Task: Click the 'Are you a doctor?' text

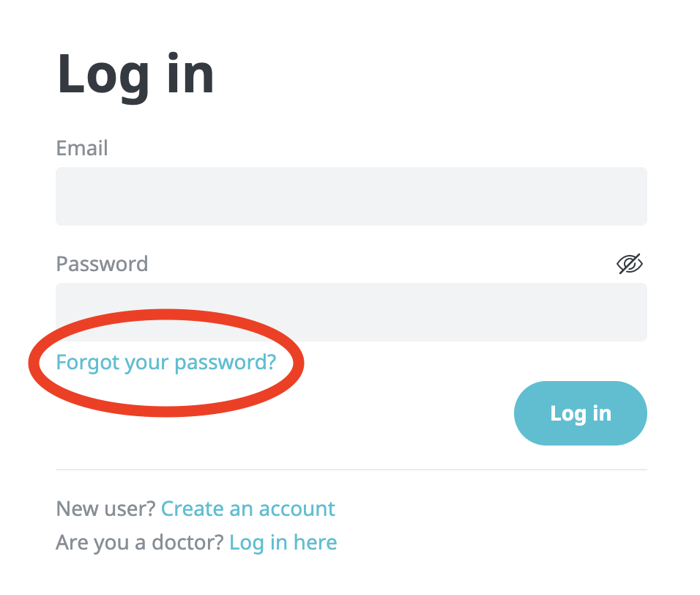Action: pos(139,543)
